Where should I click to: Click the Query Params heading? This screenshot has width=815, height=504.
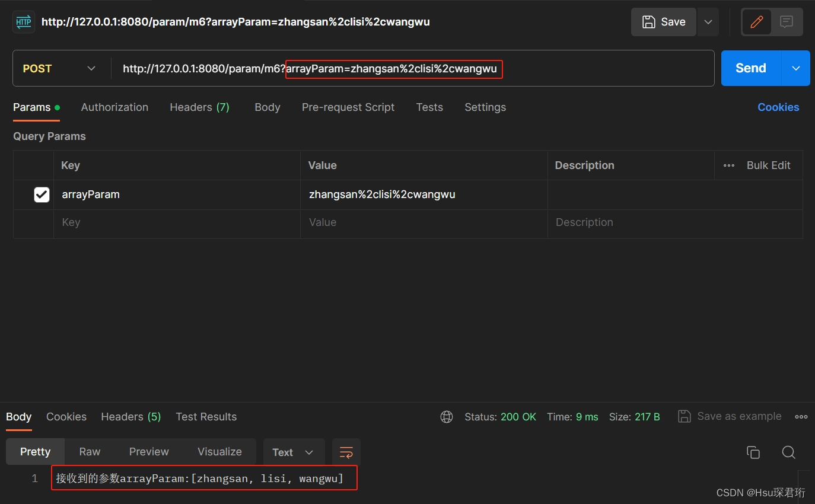(x=49, y=136)
